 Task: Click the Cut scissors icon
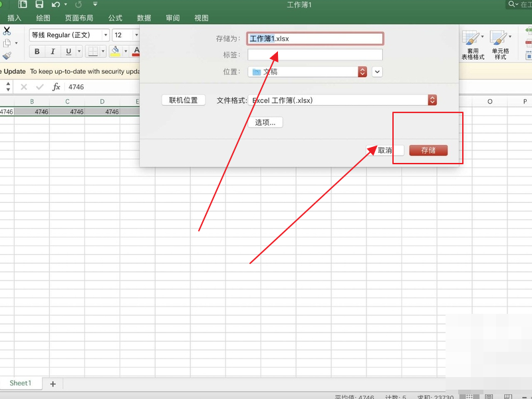[x=7, y=31]
